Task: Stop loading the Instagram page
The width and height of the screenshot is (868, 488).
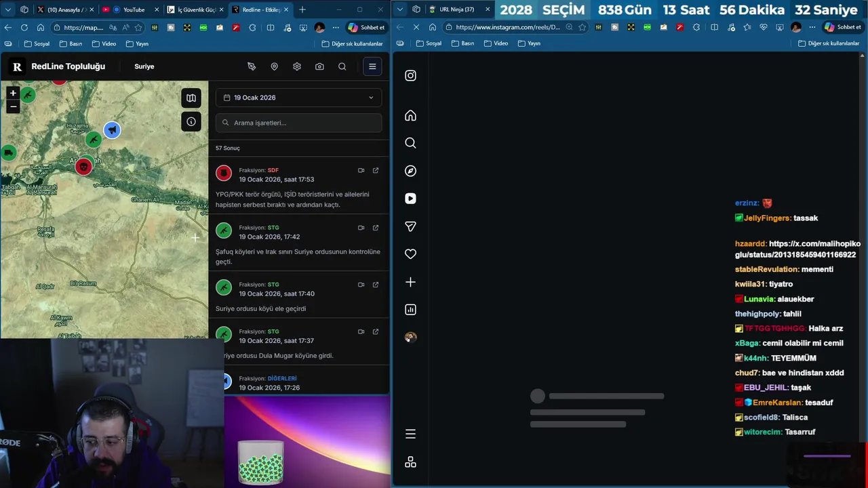Action: (x=416, y=27)
